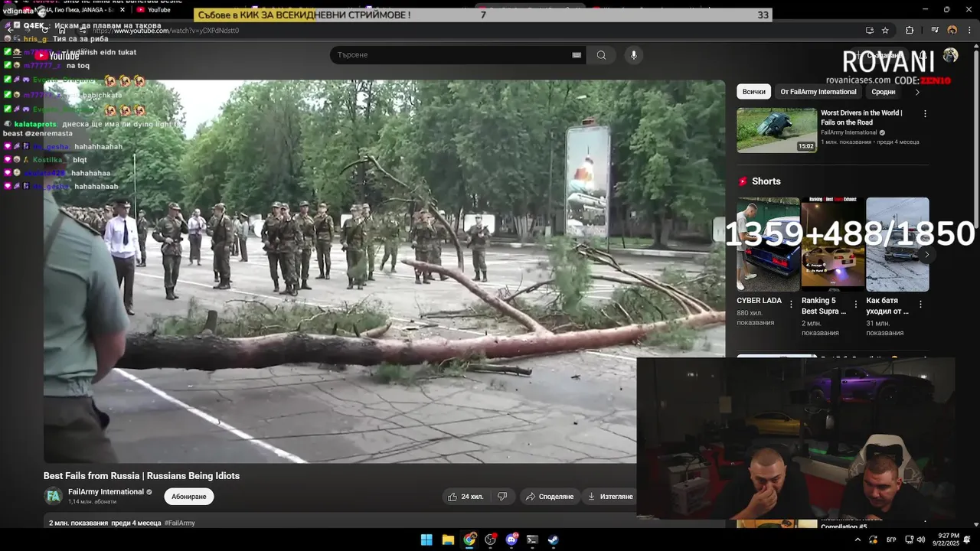Open the YouTube account avatar

[950, 55]
